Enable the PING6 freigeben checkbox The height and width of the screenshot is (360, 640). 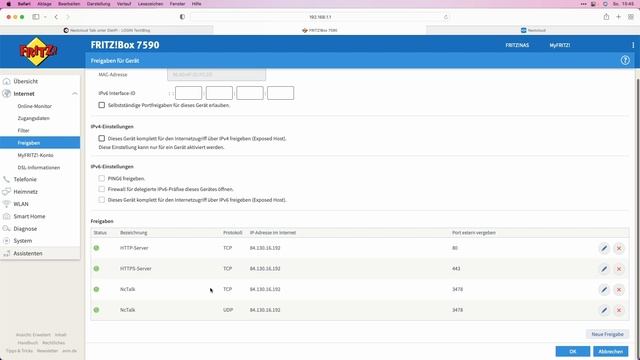pos(102,178)
